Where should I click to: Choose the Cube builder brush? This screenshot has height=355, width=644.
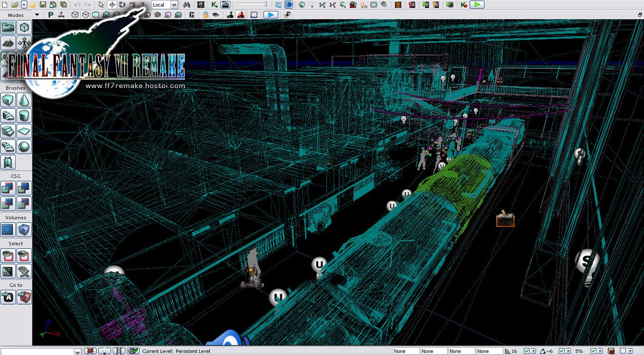[9, 100]
